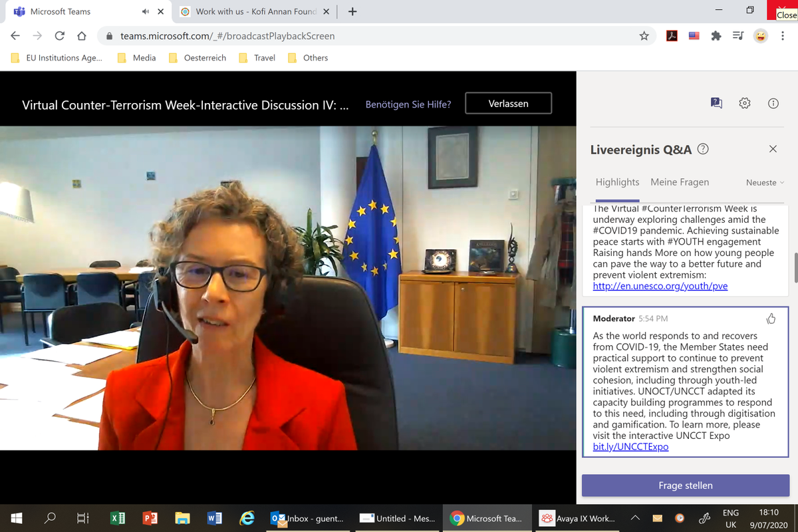Open File Explorer from the taskbar
The height and width of the screenshot is (532, 798).
183,518
